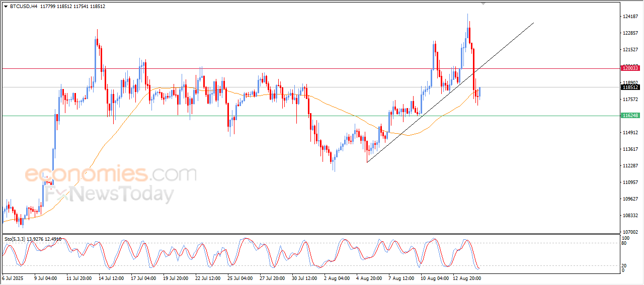Click the 30 Jul 12:00 date label

click(x=304, y=278)
